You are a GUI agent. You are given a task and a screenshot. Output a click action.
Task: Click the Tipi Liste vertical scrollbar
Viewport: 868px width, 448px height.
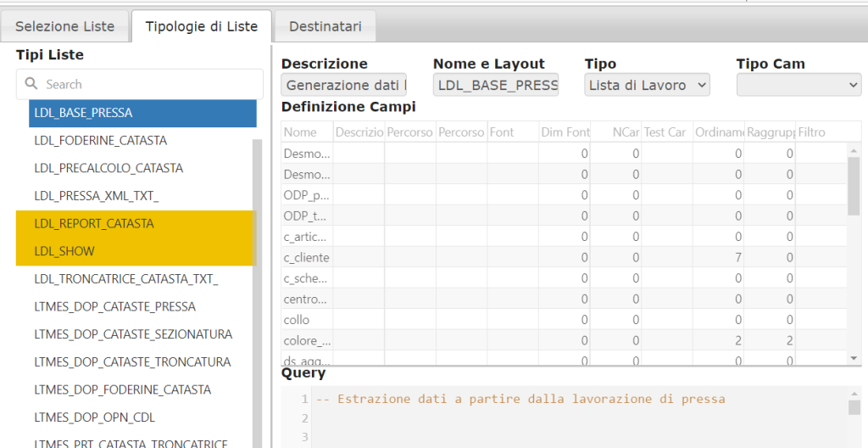click(257, 288)
